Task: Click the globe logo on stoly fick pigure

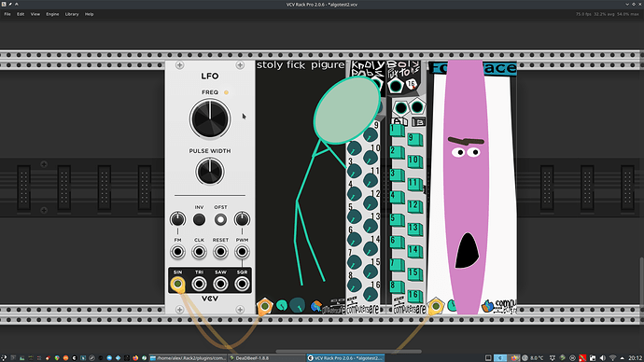Action: (315, 306)
